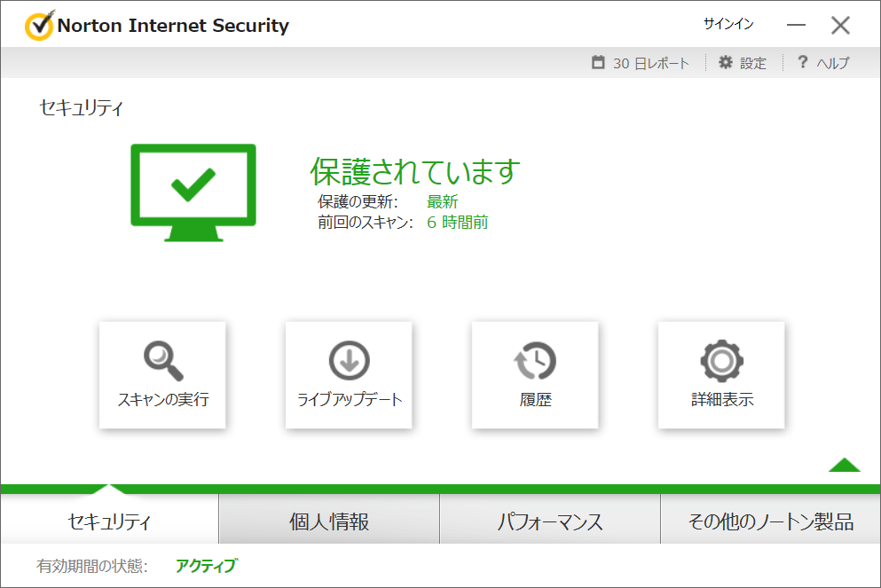
Task: Click the magnifying glass scan icon
Action: click(x=162, y=359)
